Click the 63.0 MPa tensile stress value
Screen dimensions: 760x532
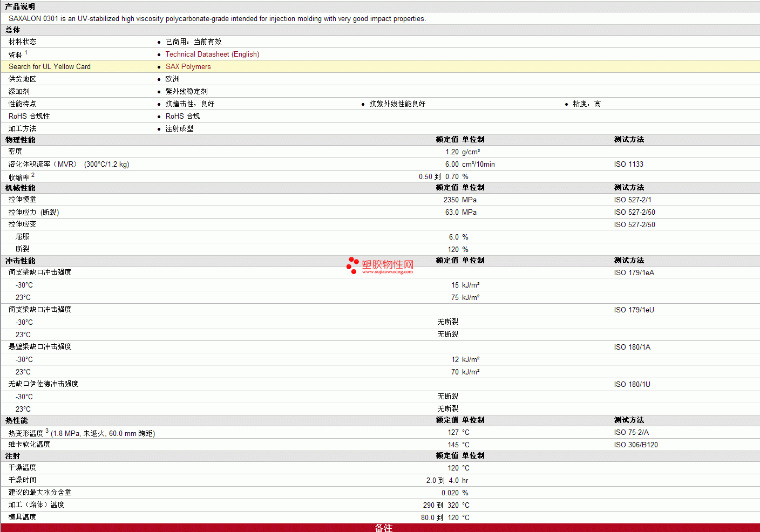pos(460,212)
